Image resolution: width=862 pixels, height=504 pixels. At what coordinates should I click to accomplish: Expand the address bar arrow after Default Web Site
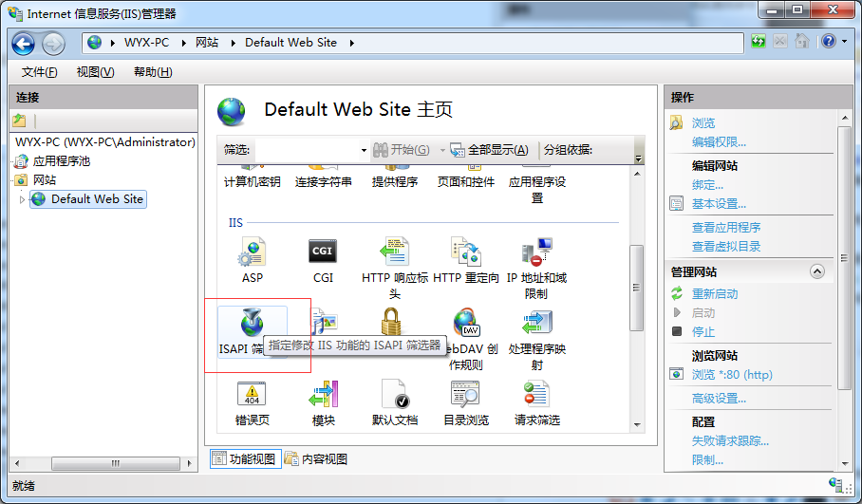pyautogui.click(x=352, y=43)
